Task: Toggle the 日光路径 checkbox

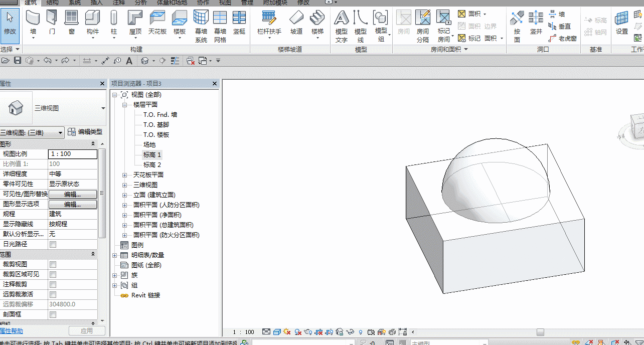Action: pos(53,244)
